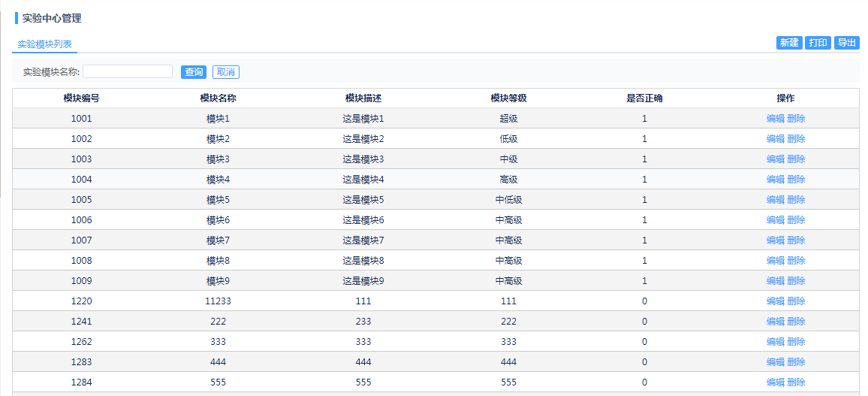Edit the 1008 module entry
Image resolution: width=868 pixels, height=396 pixels.
(775, 260)
